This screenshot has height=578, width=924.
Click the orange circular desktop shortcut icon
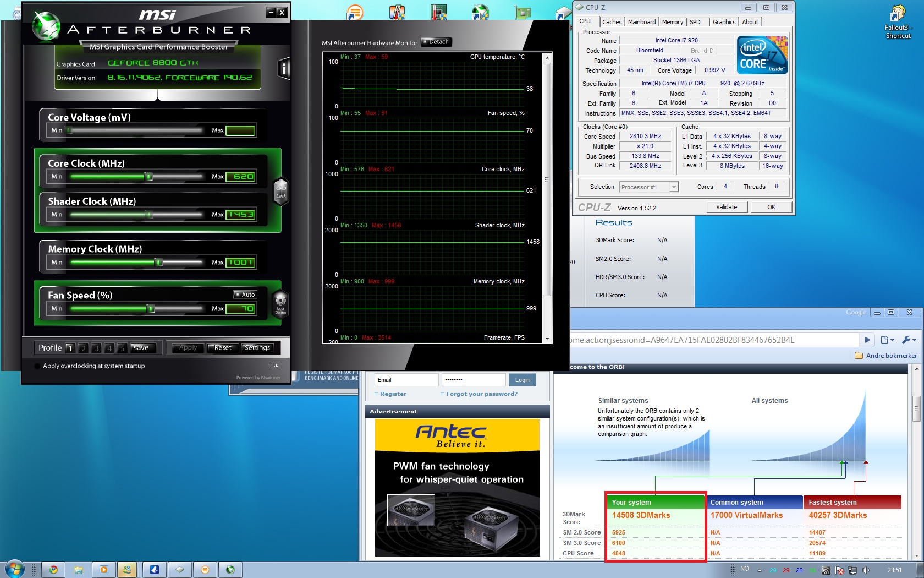click(x=355, y=12)
